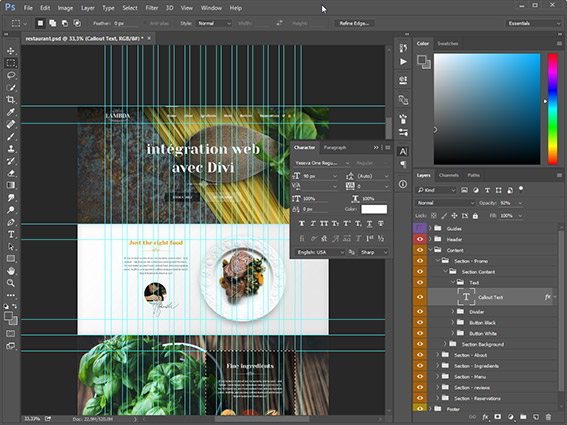Select the Path Selection tool
The image size is (567, 425).
click(x=11, y=247)
